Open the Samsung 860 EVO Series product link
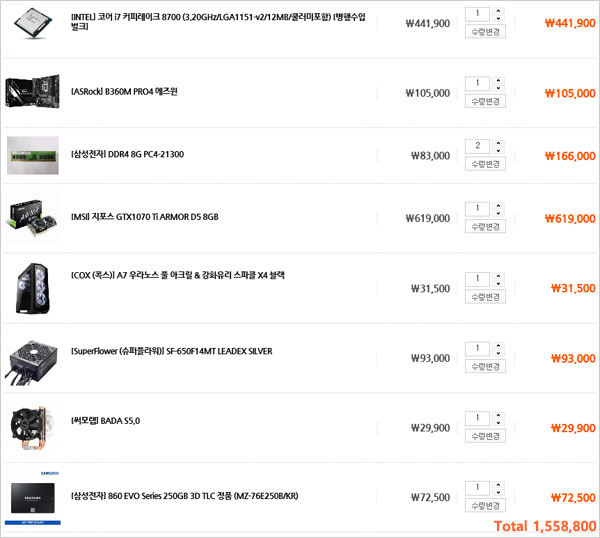Image resolution: width=600 pixels, height=538 pixels. (185, 496)
